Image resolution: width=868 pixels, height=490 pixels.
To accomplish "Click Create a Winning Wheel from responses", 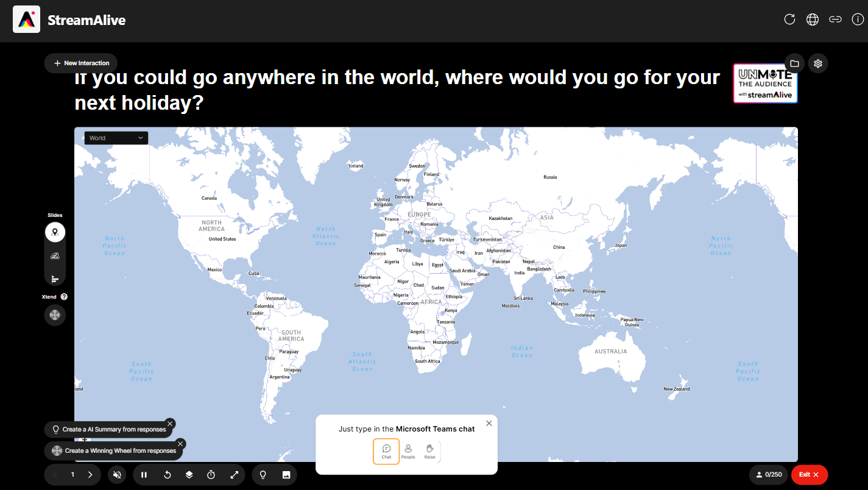I will 114,451.
